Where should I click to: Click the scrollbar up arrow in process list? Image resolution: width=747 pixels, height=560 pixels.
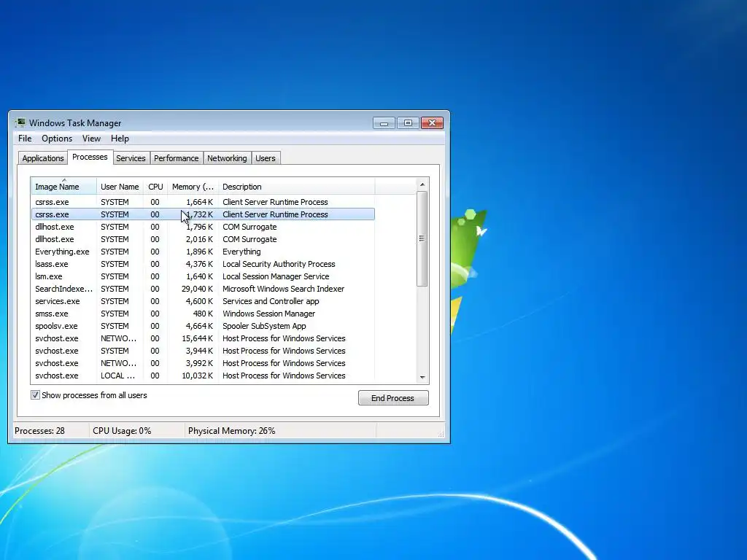click(x=422, y=184)
